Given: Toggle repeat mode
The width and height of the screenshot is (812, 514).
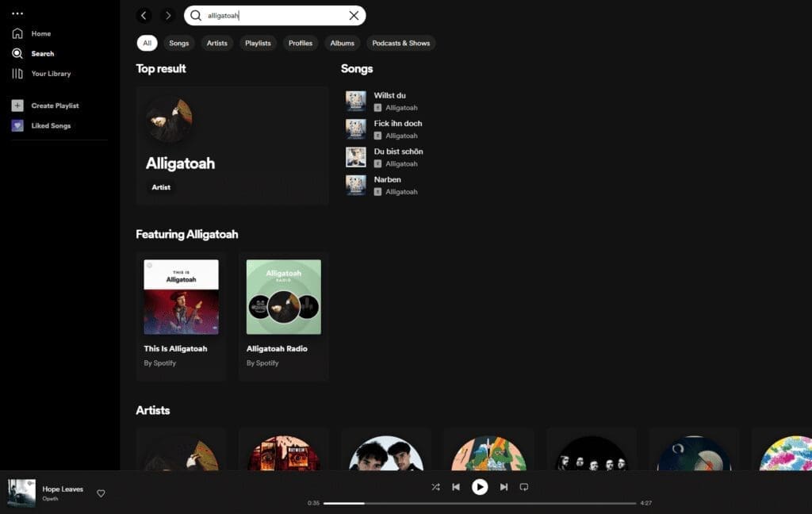Looking at the screenshot, I should (x=524, y=487).
